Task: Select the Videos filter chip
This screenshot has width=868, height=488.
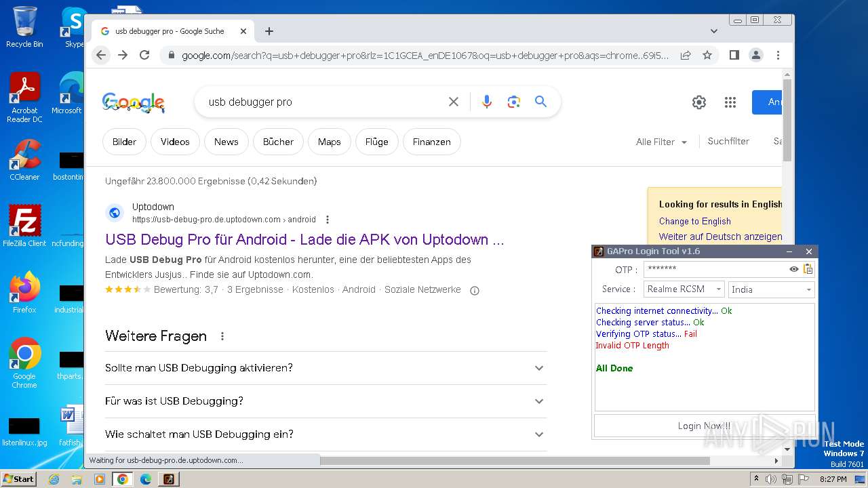Action: (175, 142)
